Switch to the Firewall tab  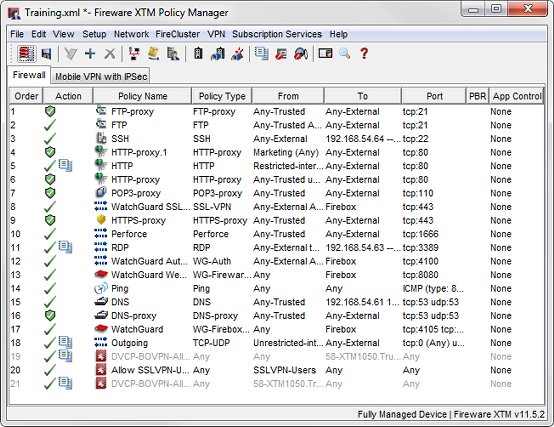coord(29,75)
